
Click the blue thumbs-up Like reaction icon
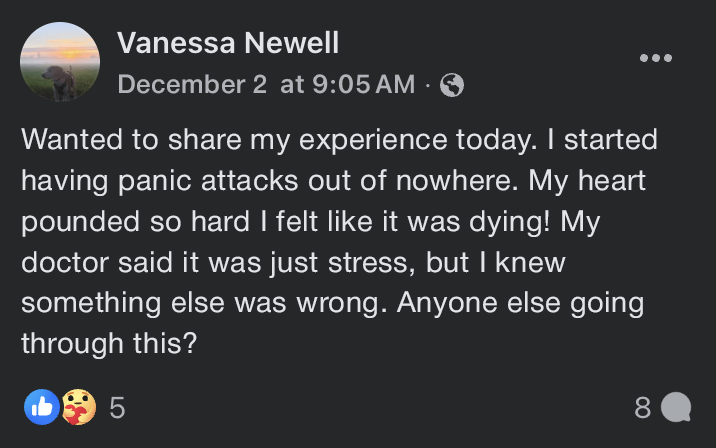tap(41, 407)
